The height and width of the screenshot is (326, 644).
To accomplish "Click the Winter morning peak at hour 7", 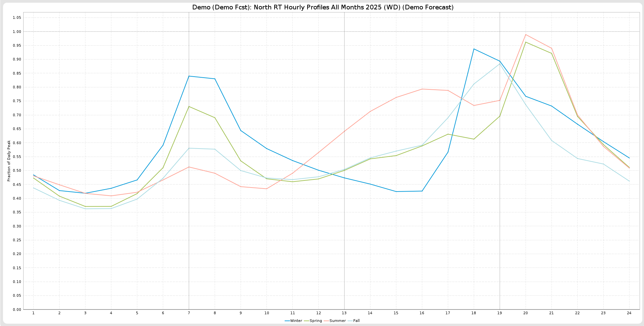I will 189,76.
